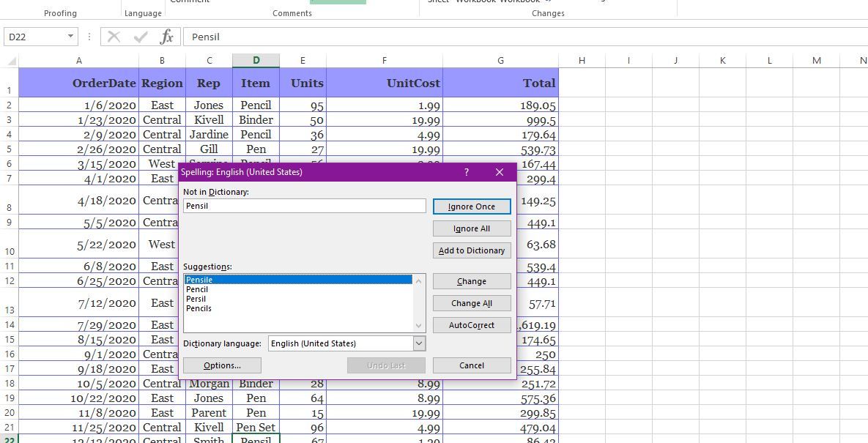Image resolution: width=868 pixels, height=443 pixels.
Task: Open the Name Box dropdown arrow
Action: point(70,37)
